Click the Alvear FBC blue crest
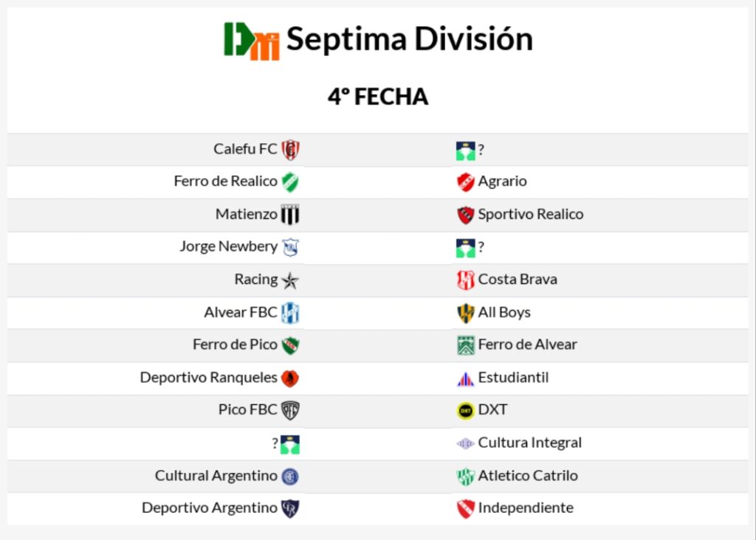756x540 pixels. point(290,313)
